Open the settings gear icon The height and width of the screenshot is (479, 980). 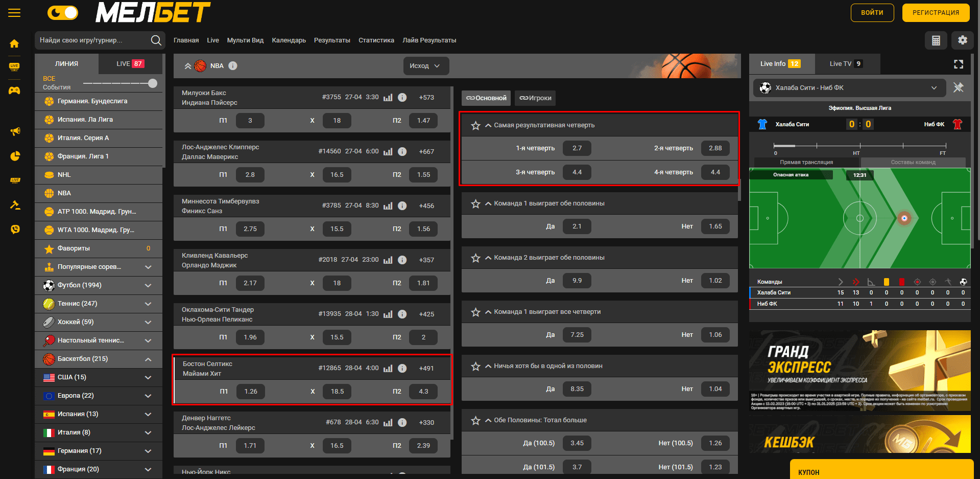point(963,40)
